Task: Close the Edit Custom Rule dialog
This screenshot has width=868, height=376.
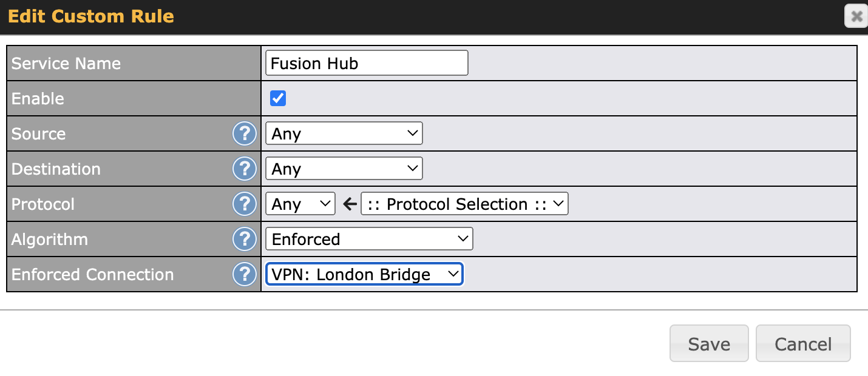Action: 856,16
